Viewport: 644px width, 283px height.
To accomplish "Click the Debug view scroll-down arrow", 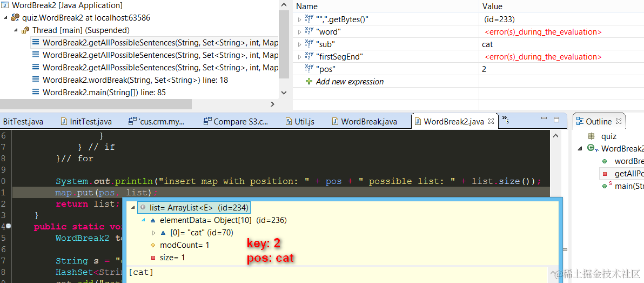I will click(x=283, y=94).
